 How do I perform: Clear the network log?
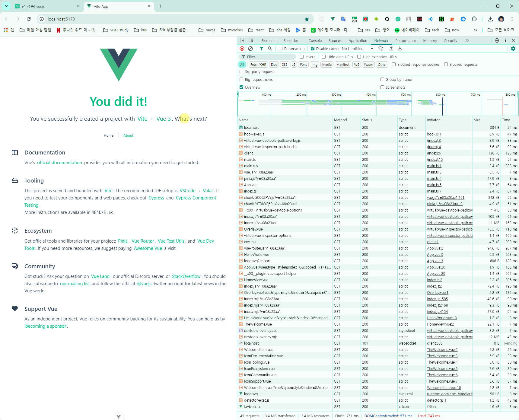point(250,49)
